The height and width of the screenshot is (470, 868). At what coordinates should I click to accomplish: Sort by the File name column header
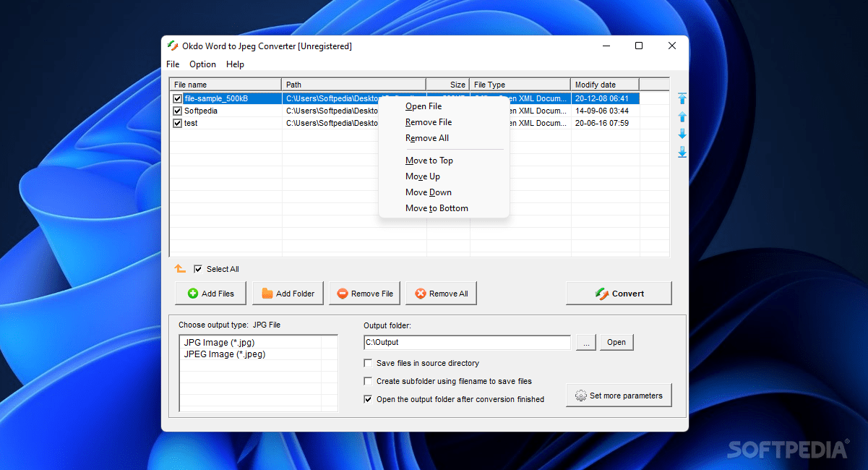tap(225, 85)
